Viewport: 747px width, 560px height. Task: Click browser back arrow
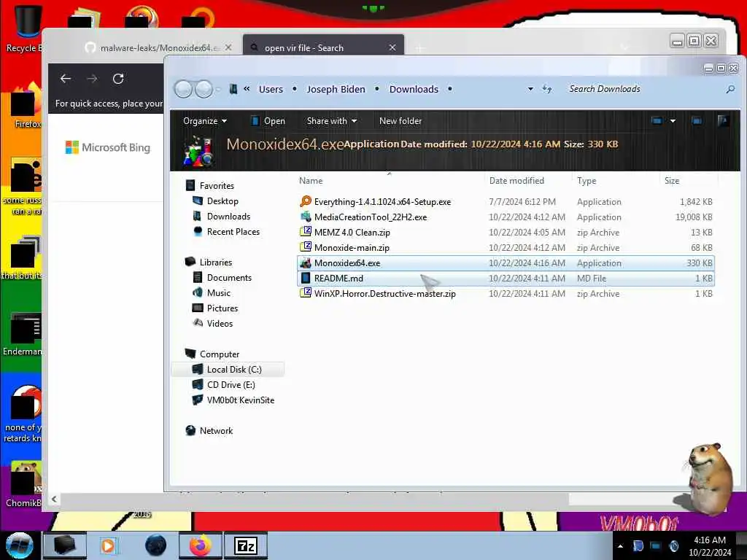tap(66, 79)
